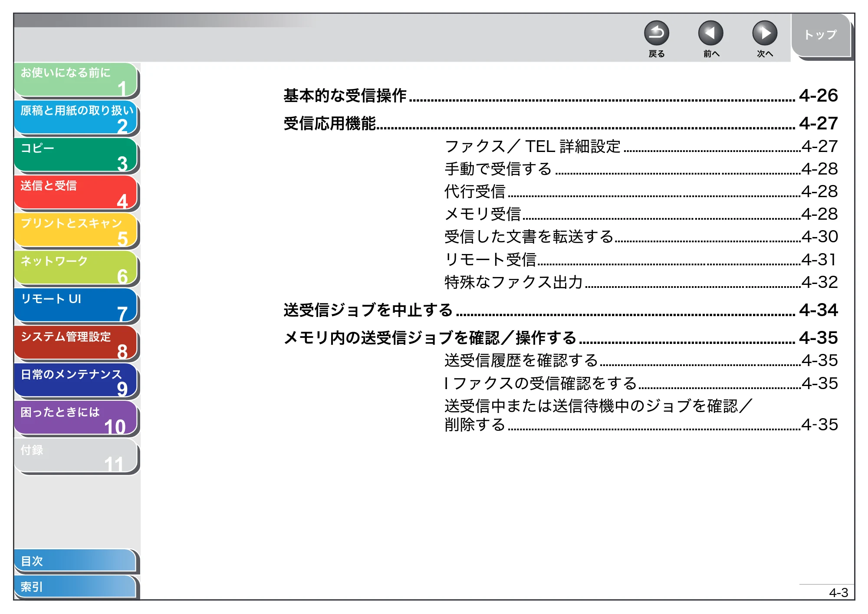Select chapter 6 ネットワーク tab
Viewport: 868px width, 614px height.
[x=76, y=268]
